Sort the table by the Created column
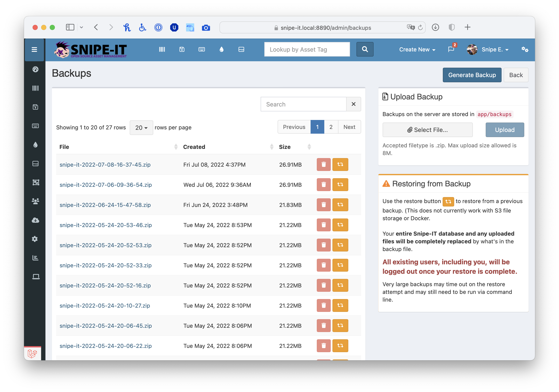The width and height of the screenshot is (559, 392). coord(194,147)
